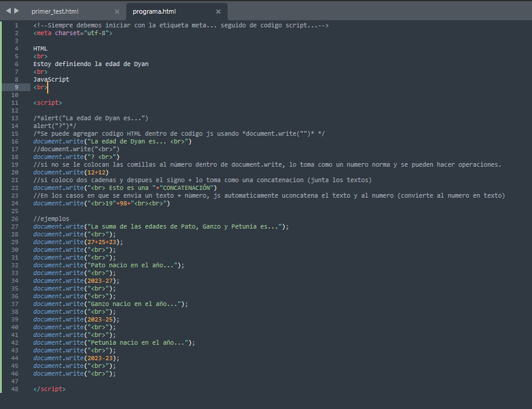Click document.write 'La edad de Dyan es... <br>' line 16
The width and height of the screenshot is (532, 409).
113,142
